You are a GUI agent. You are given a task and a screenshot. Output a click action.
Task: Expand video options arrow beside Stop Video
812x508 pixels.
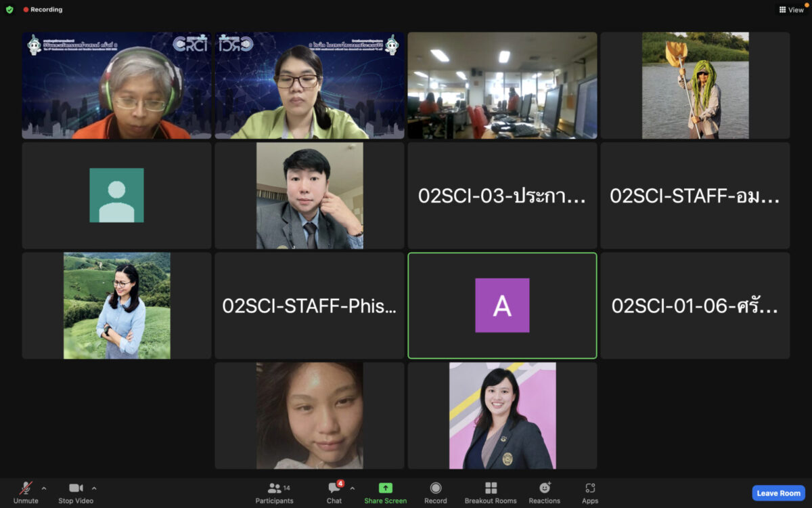[x=94, y=488]
